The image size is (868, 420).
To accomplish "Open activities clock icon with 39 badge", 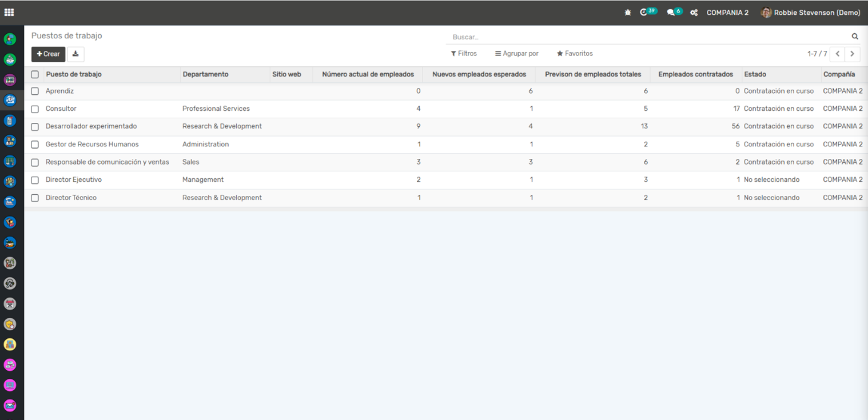I will pos(644,13).
